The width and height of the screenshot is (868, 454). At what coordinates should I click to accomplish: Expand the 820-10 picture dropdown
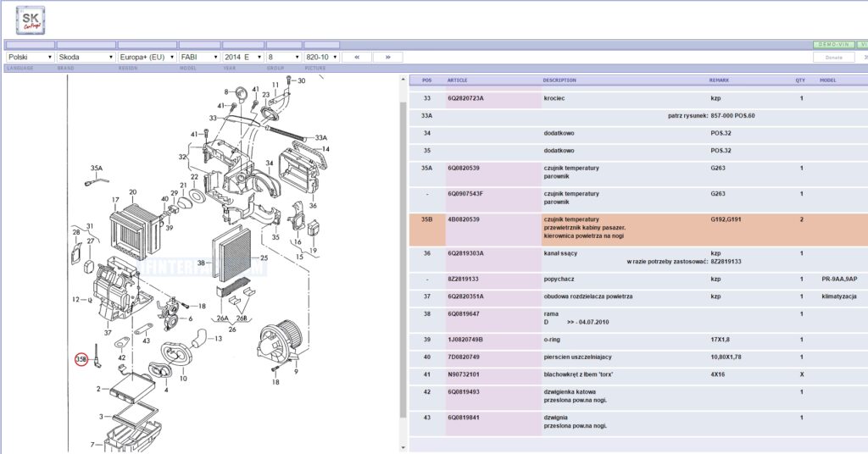pyautogui.click(x=321, y=57)
